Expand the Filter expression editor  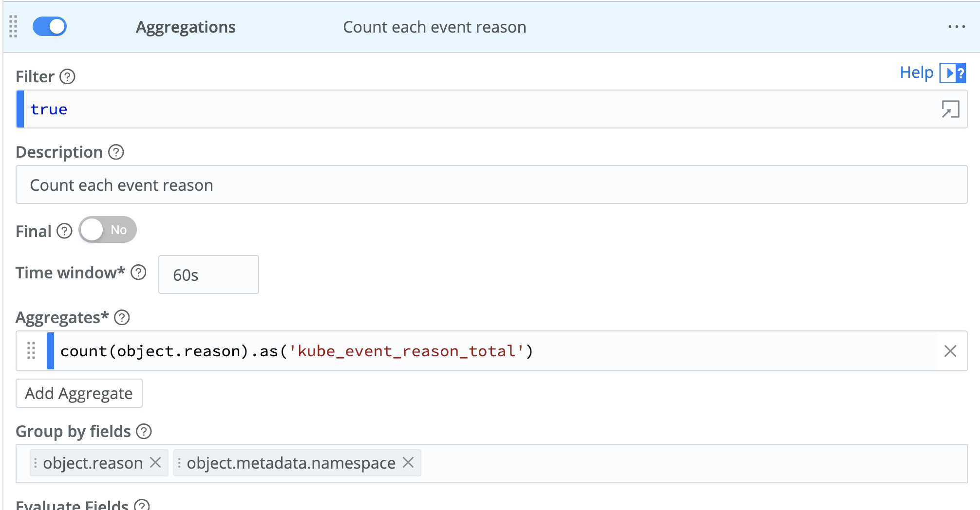point(950,109)
